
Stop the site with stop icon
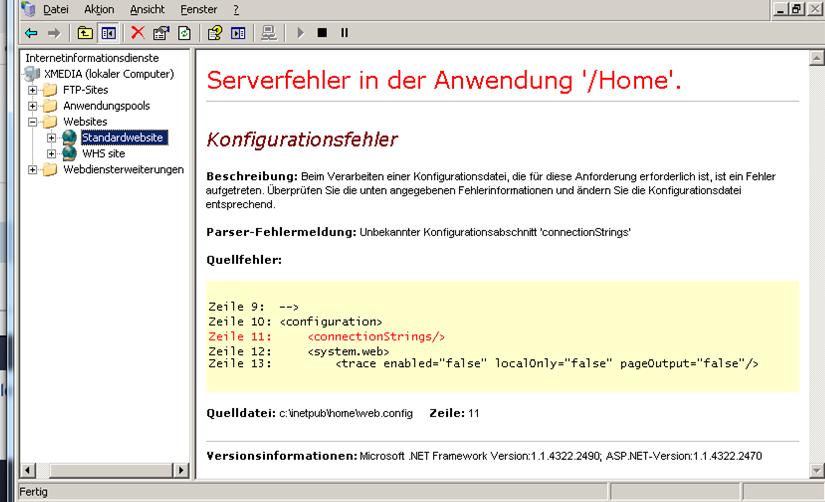[322, 33]
